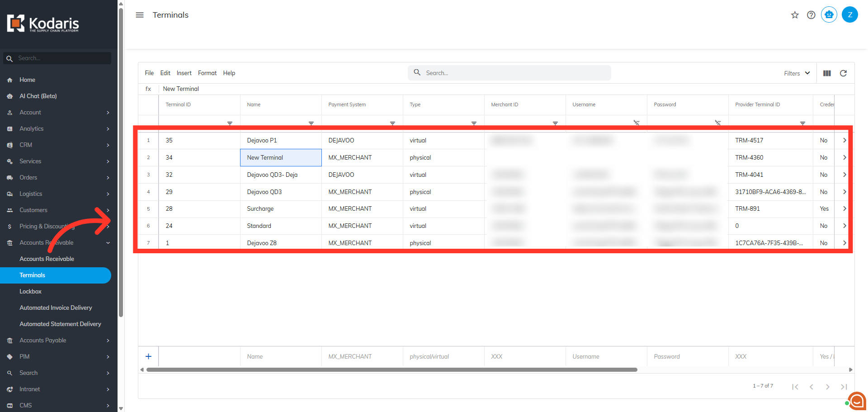
Task: Click the grid search field
Action: (509, 73)
